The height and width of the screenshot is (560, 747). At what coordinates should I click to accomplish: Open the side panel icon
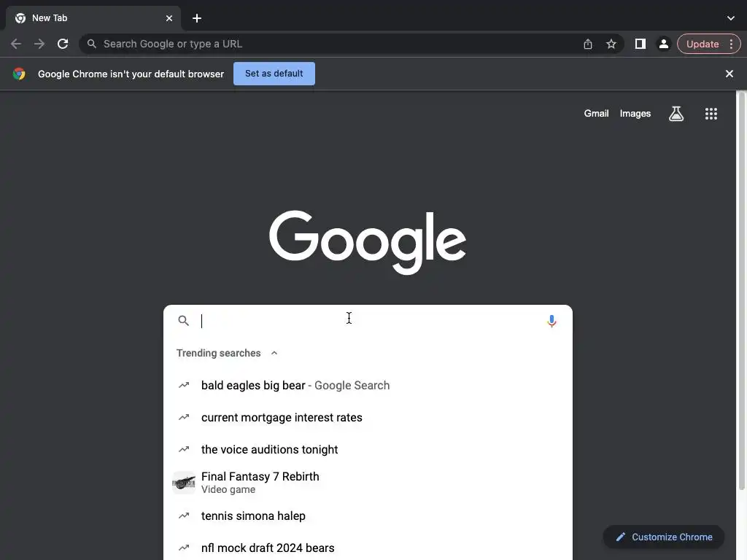point(640,44)
